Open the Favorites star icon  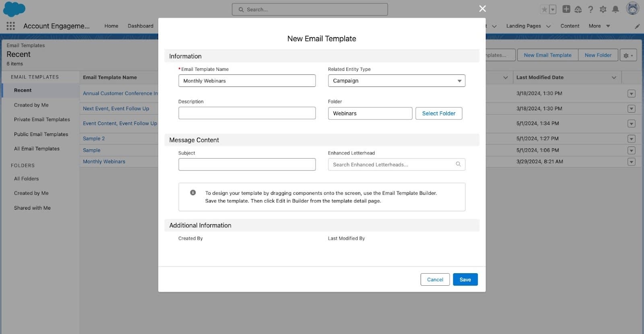[x=544, y=9]
